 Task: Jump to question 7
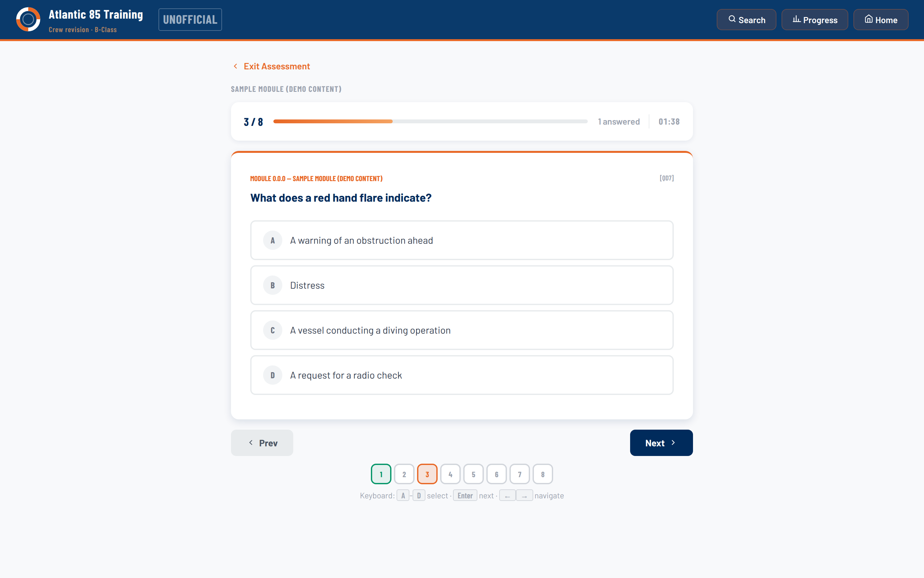[520, 474]
